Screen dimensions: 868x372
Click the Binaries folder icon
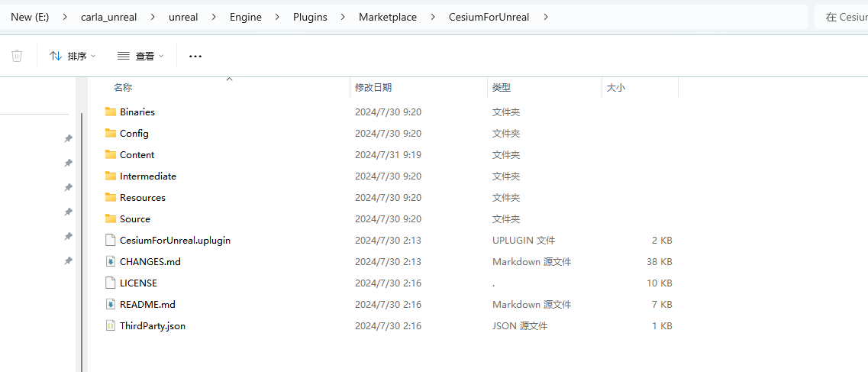[x=111, y=112]
